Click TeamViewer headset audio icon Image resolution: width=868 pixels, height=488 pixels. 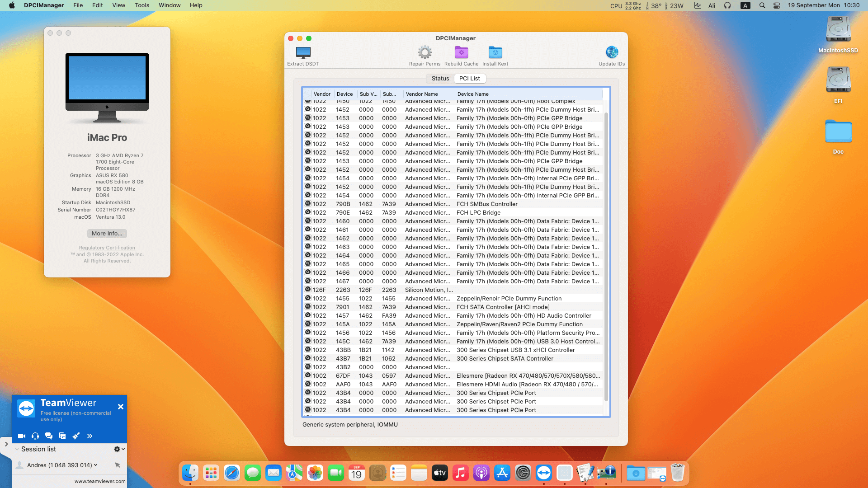(x=35, y=436)
